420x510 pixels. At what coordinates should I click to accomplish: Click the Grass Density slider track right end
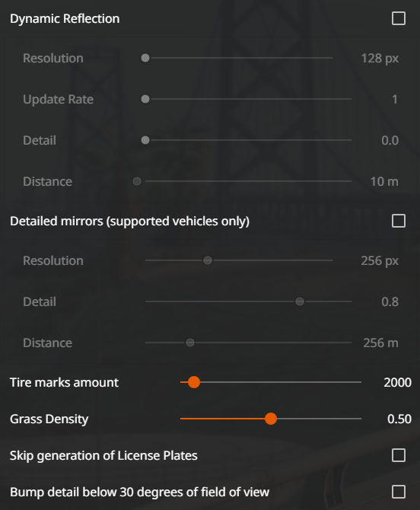360,419
